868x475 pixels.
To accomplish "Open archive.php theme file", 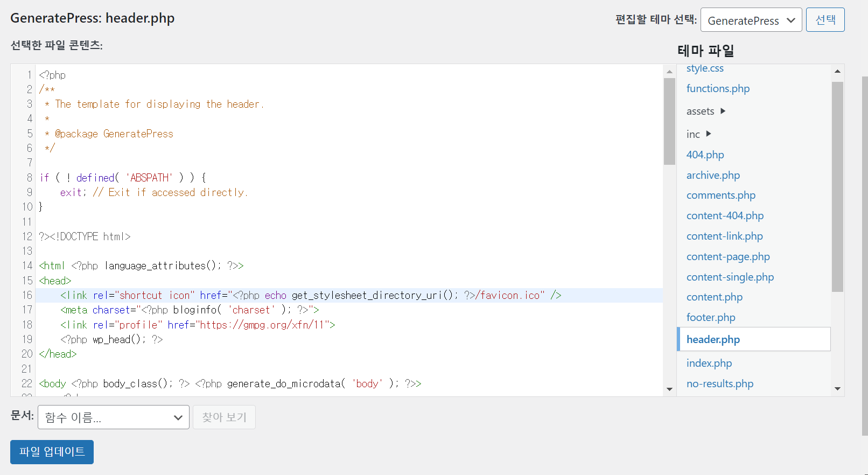I will [713, 175].
